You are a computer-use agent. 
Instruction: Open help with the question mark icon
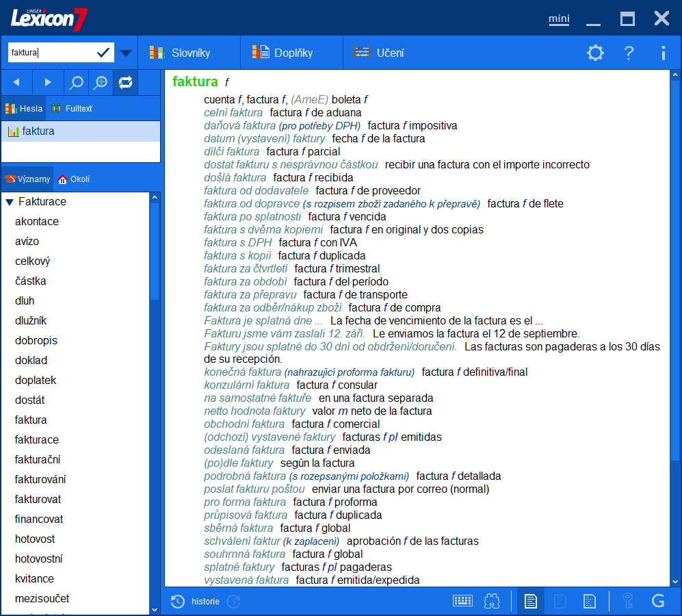point(629,53)
